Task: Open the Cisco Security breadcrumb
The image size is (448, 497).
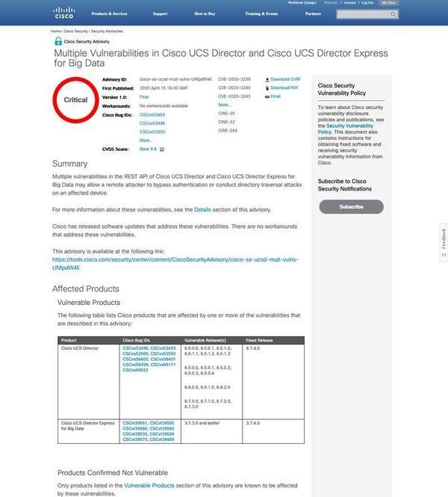Action: [75, 31]
